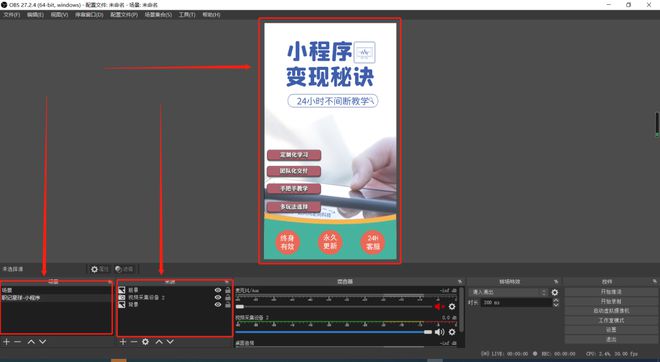Screen dimensions: 660x362
Task: Click the 设置 settings button in controls
Action: 611,330
